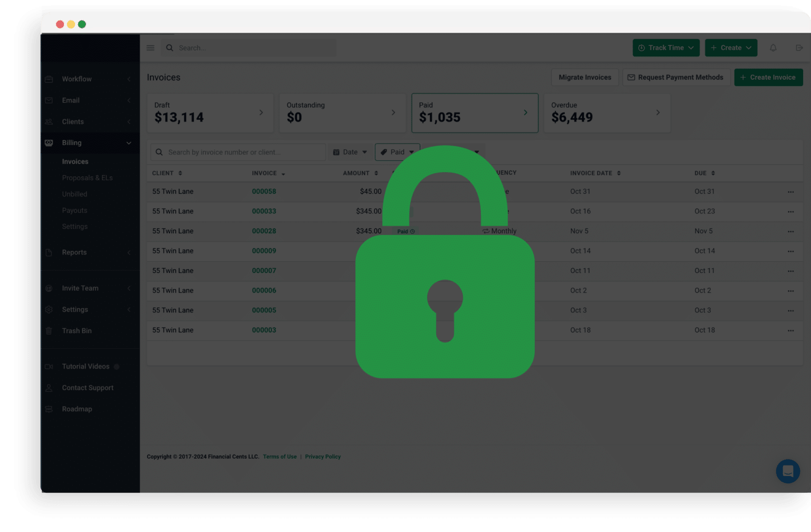Open the Terms of Use link
Viewport: 811px width, 532px height.
pos(280,457)
